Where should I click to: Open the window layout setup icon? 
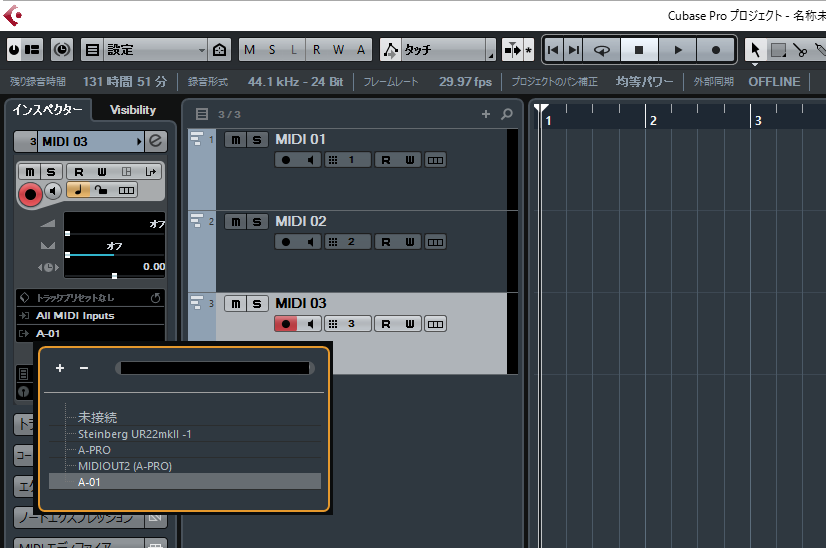(x=33, y=50)
